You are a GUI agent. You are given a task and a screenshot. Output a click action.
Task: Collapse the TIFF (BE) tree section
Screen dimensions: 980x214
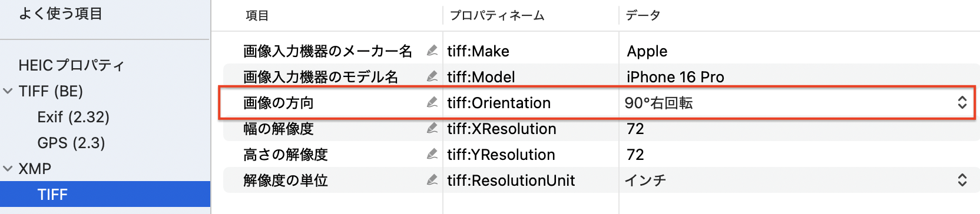click(x=8, y=91)
